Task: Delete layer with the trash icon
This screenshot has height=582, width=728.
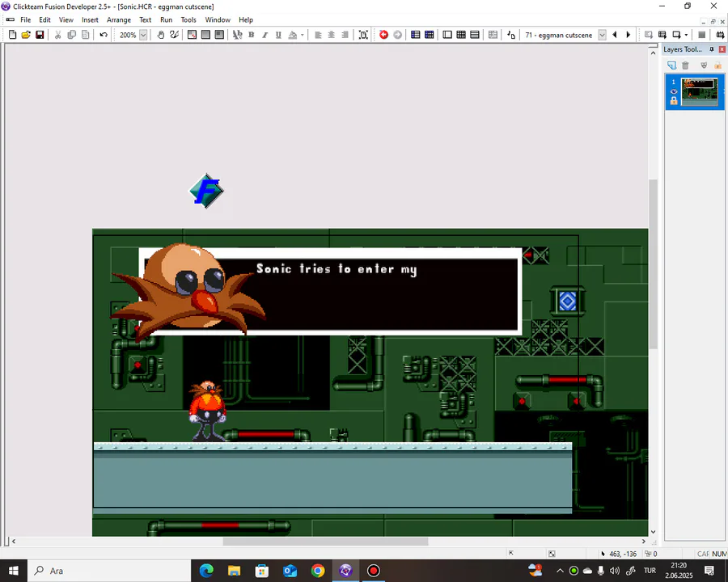Action: click(685, 65)
